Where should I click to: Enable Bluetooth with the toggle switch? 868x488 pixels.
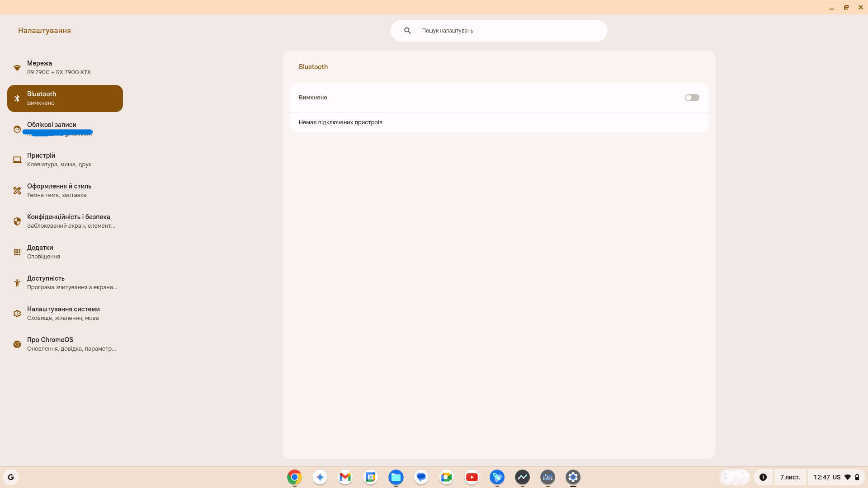pyautogui.click(x=692, y=98)
